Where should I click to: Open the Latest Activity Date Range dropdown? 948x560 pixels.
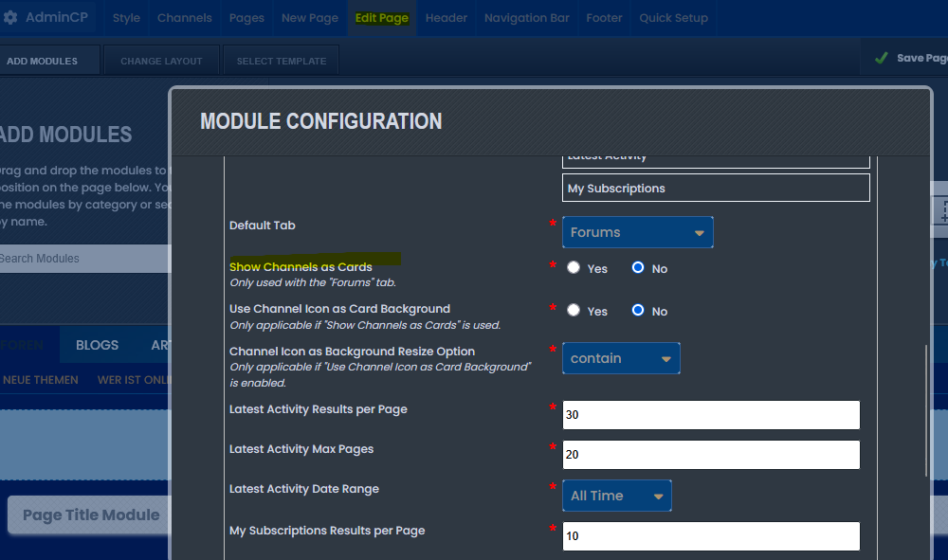pos(617,496)
